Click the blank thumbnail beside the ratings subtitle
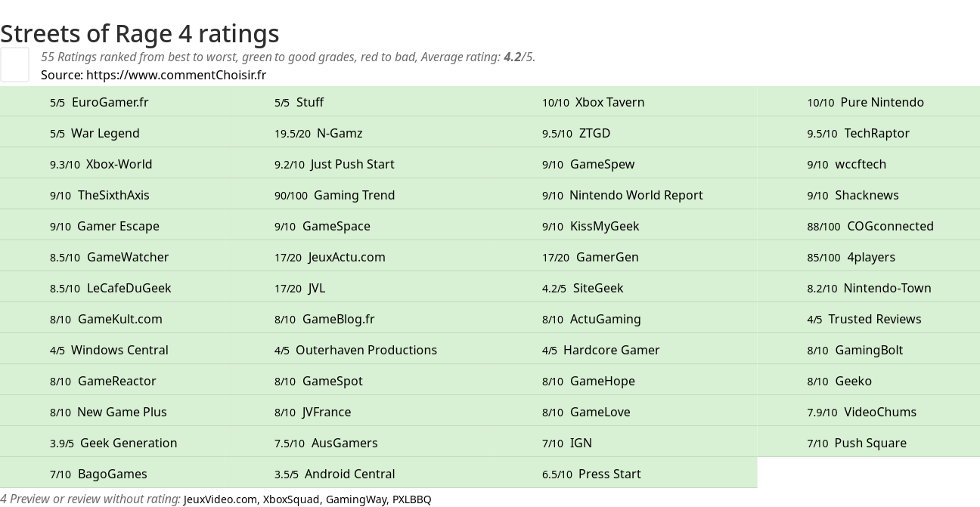This screenshot has width=980, height=507. (14, 64)
